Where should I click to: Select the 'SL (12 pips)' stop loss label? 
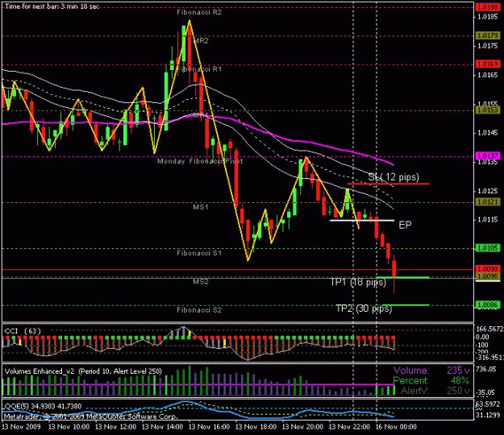(394, 177)
